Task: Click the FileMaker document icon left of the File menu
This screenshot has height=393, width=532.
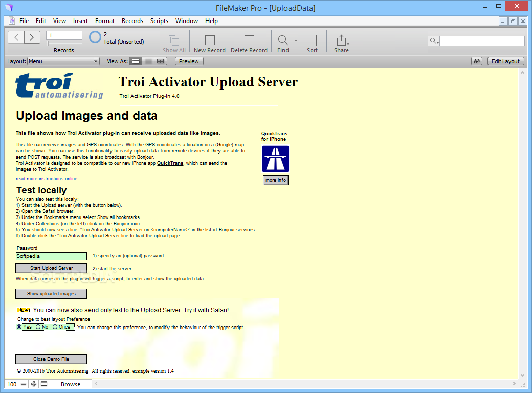Action: (x=12, y=20)
